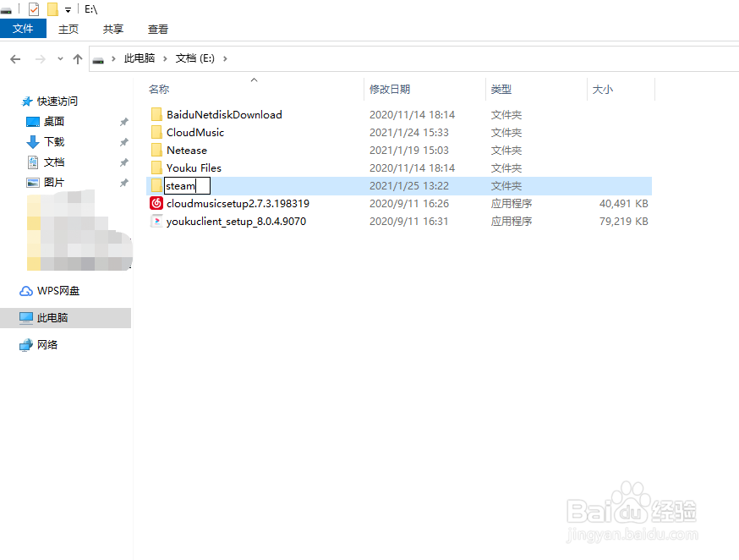
Task: Open 桌面 in the navigation pane
Action: (54, 122)
